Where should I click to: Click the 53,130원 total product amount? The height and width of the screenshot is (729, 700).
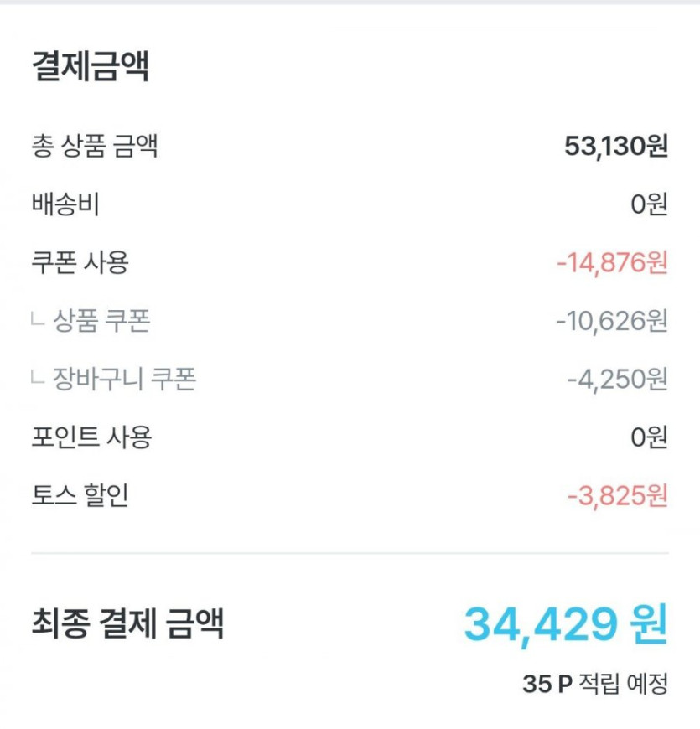coord(615,147)
